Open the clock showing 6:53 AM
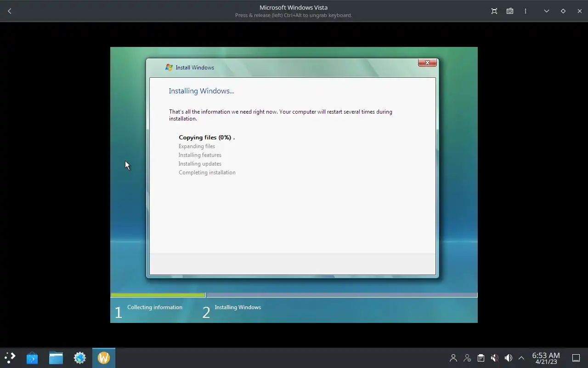This screenshot has height=368, width=588. (x=546, y=358)
